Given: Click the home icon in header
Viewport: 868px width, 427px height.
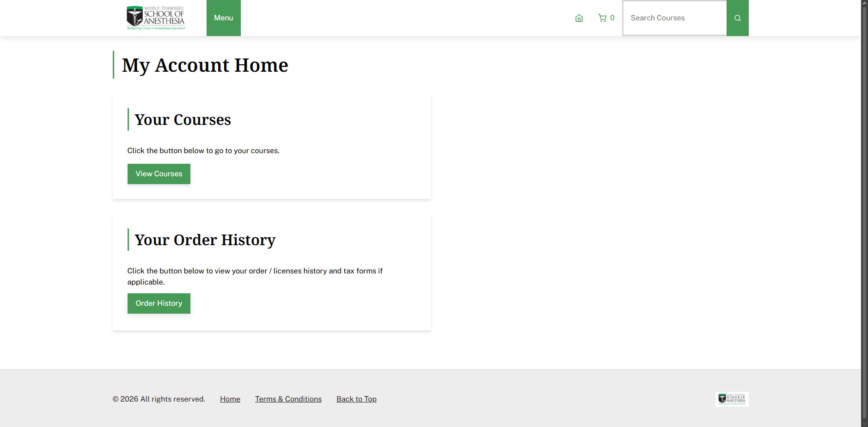Looking at the screenshot, I should [x=579, y=18].
